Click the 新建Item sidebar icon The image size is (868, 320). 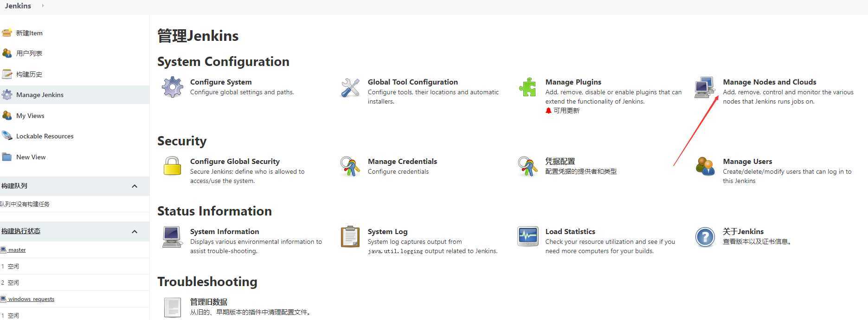[x=7, y=33]
